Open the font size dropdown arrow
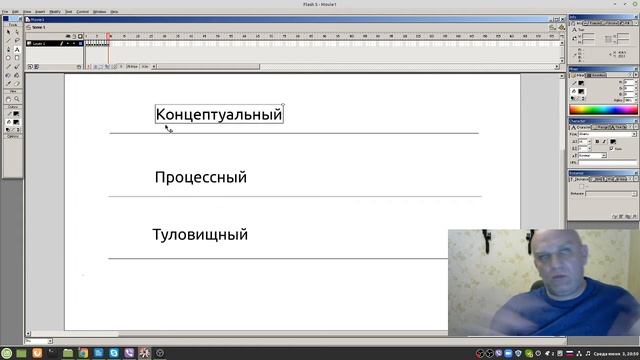 pyautogui.click(x=589, y=141)
